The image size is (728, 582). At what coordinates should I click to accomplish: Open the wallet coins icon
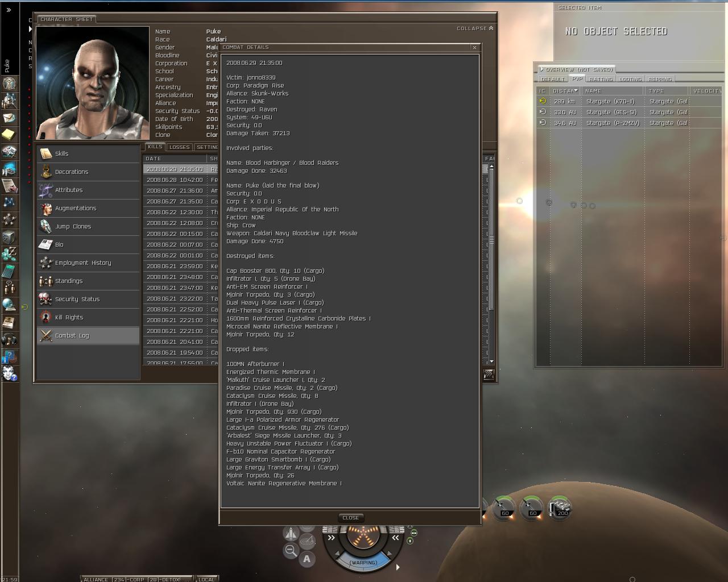tap(9, 254)
